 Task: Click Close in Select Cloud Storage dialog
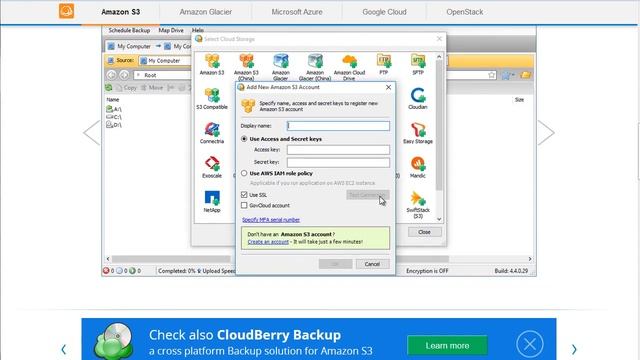424,232
